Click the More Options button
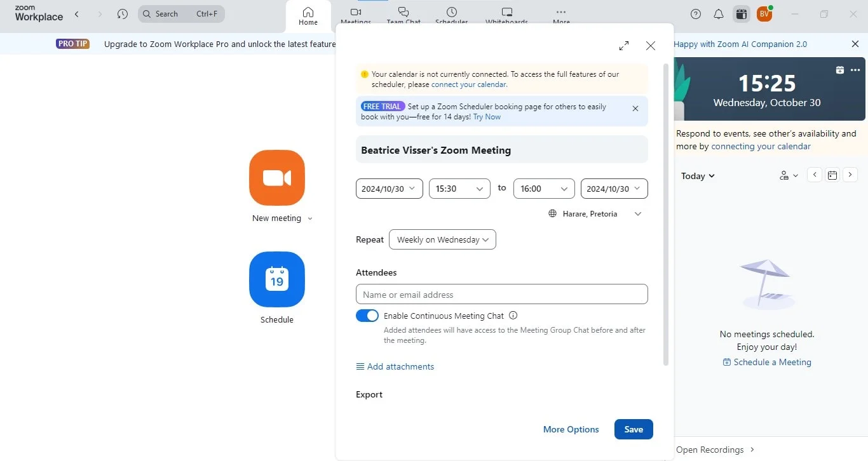The width and height of the screenshot is (868, 461). point(571,429)
